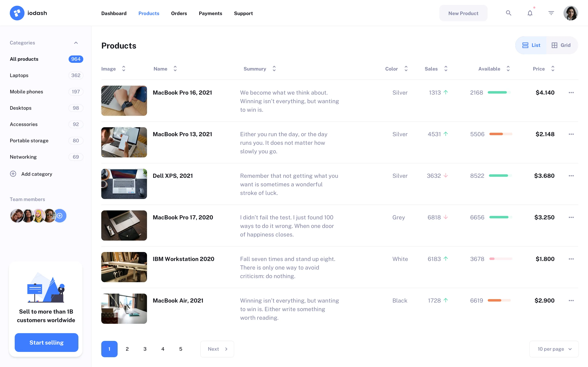Click the add team member plus icon
This screenshot has width=588, height=367.
[60, 216]
